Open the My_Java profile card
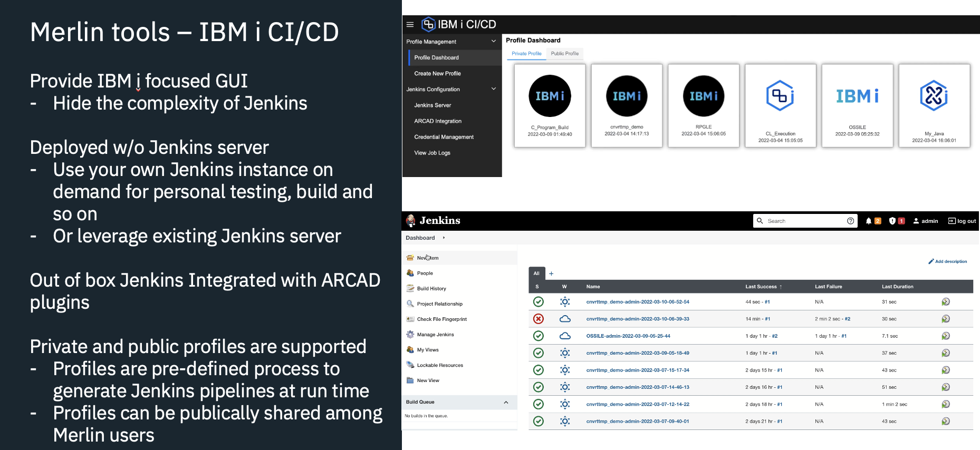The image size is (980, 450). (x=934, y=106)
